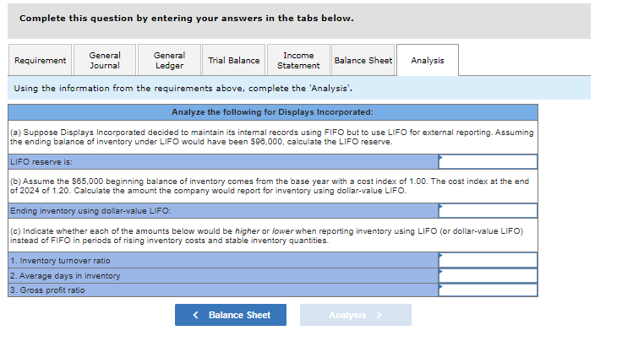Switch to the General Journal tab

pos(105,60)
